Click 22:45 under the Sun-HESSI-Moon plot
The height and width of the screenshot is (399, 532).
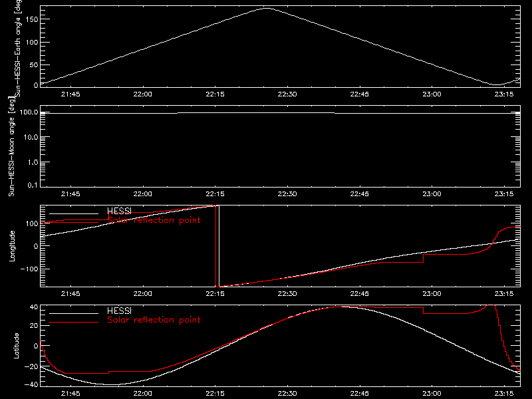click(359, 194)
